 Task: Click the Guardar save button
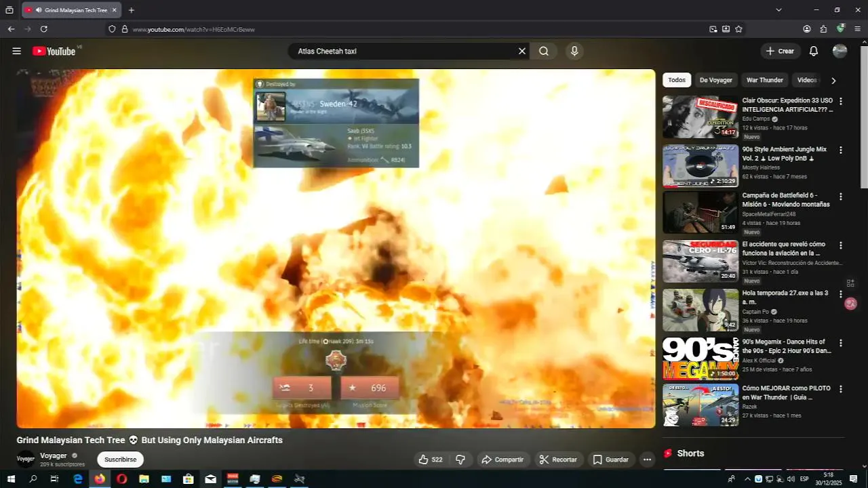pos(611,460)
